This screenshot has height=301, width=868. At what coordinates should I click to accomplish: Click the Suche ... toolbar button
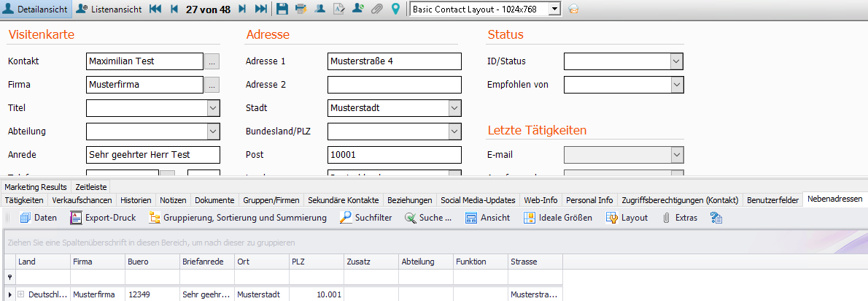click(x=428, y=218)
